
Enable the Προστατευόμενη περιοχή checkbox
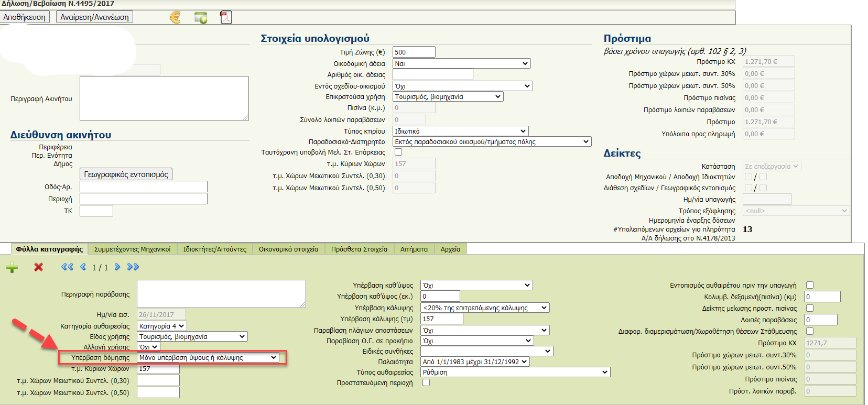pyautogui.click(x=426, y=382)
